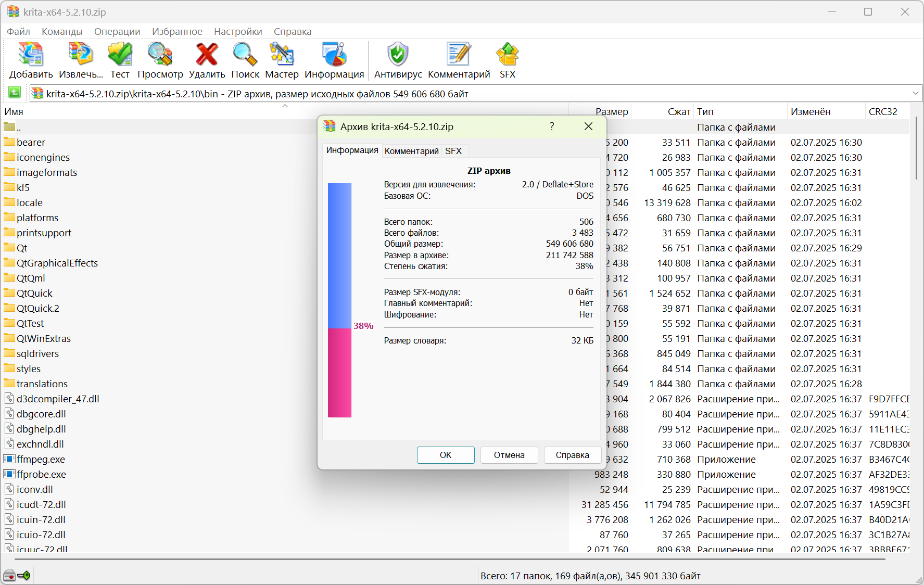Image resolution: width=924 pixels, height=585 pixels.
Task: Start the Антивирус scan tool
Action: (x=398, y=55)
